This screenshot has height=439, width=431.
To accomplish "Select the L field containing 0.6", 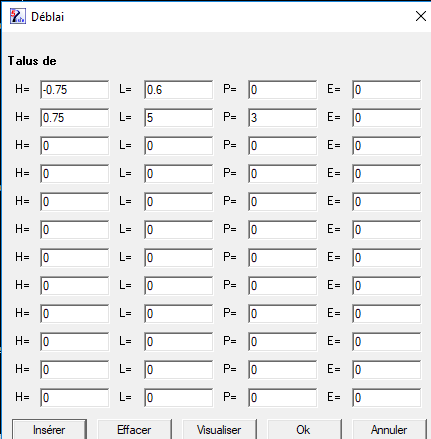I will (178, 90).
